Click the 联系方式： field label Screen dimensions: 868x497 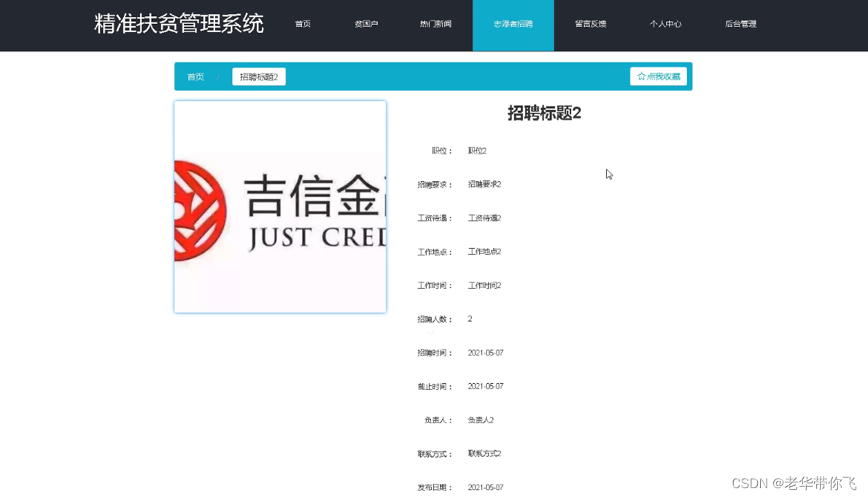coord(435,454)
